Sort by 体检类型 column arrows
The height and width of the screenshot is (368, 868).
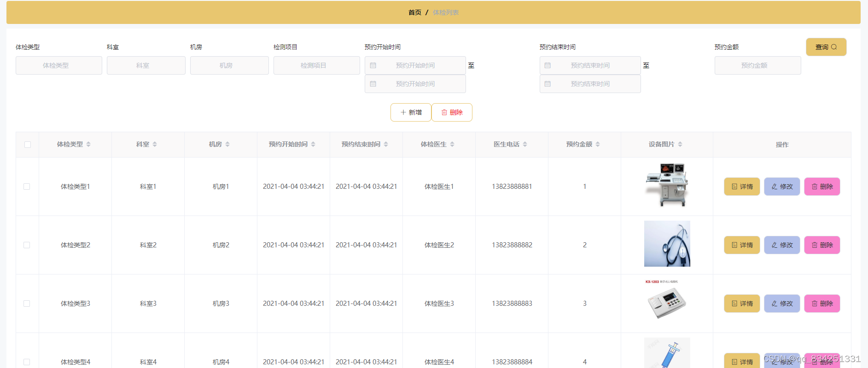click(88, 144)
